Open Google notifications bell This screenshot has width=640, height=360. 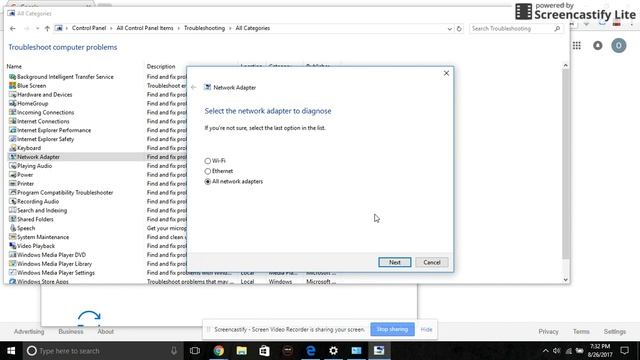click(598, 46)
